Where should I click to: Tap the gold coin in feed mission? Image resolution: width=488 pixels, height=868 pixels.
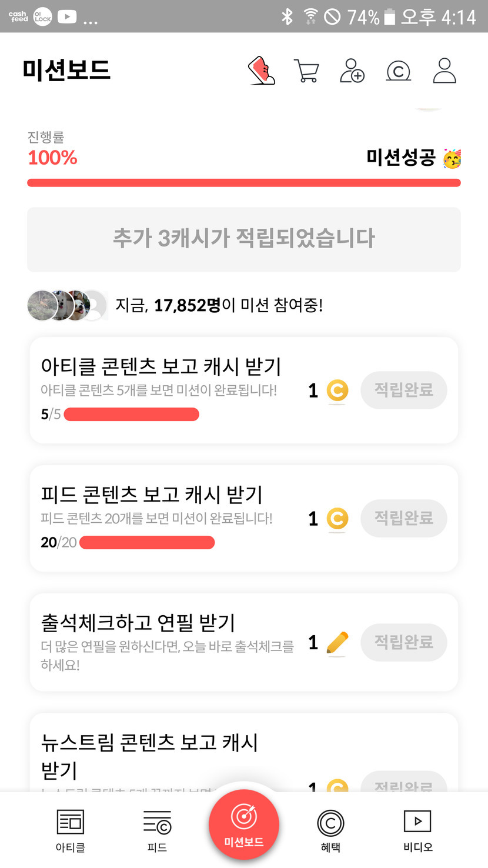click(x=337, y=519)
